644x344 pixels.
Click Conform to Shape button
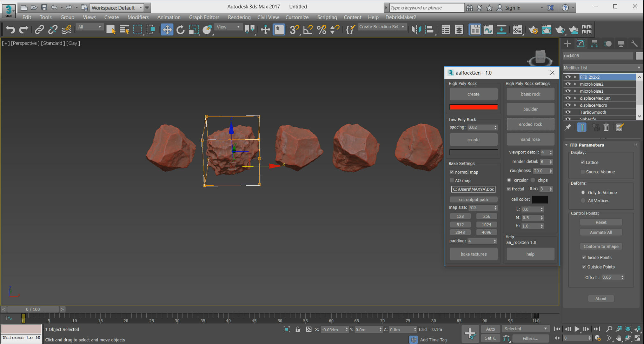(601, 246)
